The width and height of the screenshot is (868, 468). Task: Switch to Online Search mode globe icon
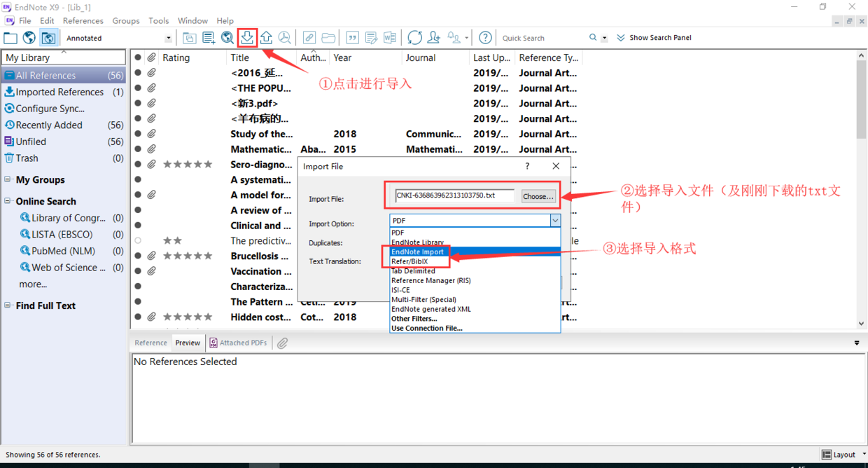tap(29, 38)
